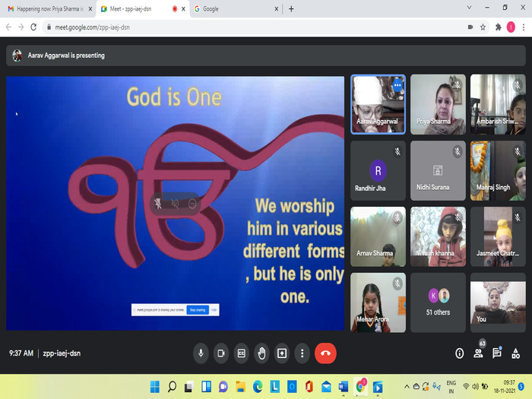Reload the Meet page
Screen dimensions: 532x399
point(33,27)
